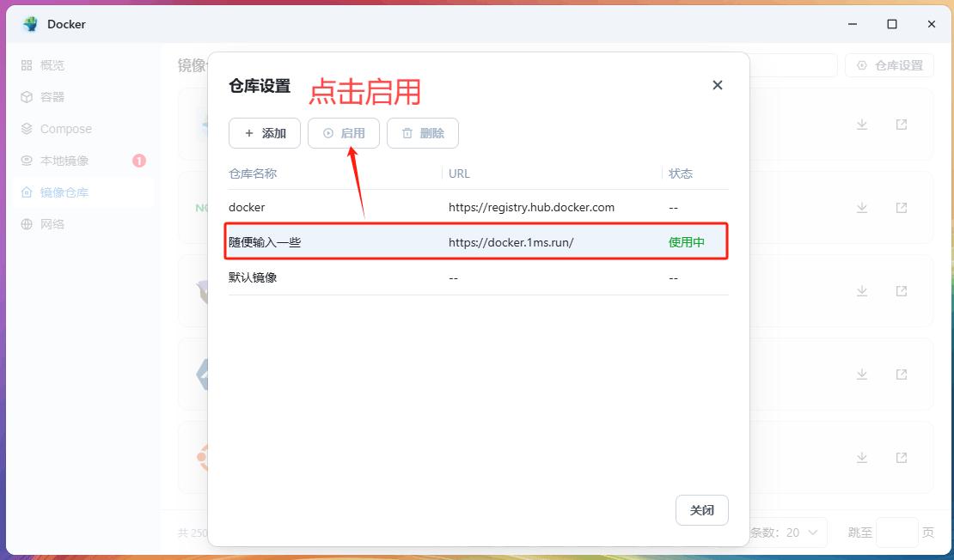Click the download icon on first image row
954x560 pixels.
[862, 125]
